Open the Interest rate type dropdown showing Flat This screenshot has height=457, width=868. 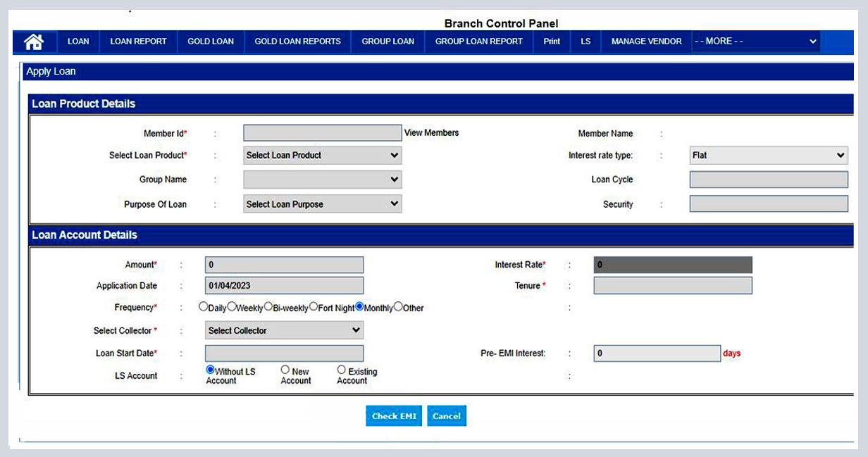click(768, 155)
